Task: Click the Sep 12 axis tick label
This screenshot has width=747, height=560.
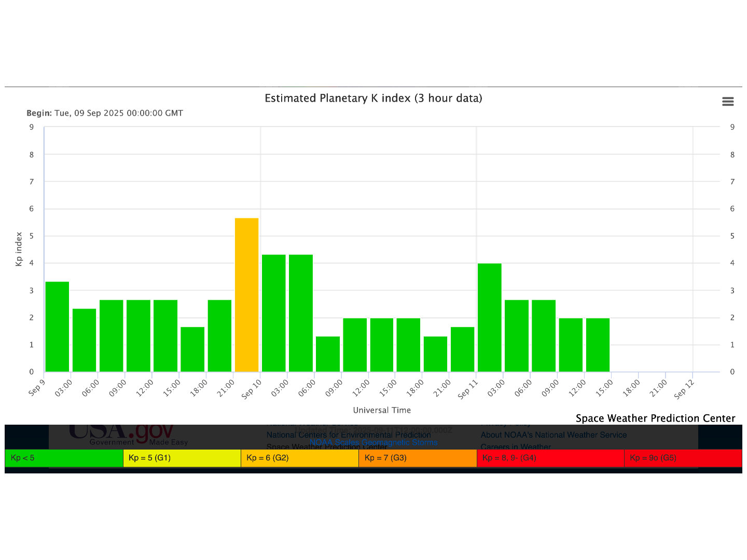Action: click(x=684, y=389)
